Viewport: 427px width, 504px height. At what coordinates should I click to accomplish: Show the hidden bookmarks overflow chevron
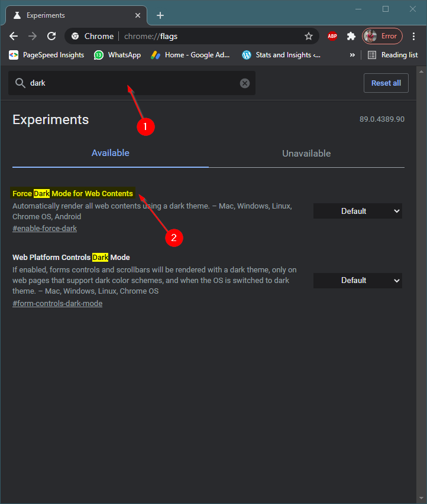pyautogui.click(x=352, y=55)
